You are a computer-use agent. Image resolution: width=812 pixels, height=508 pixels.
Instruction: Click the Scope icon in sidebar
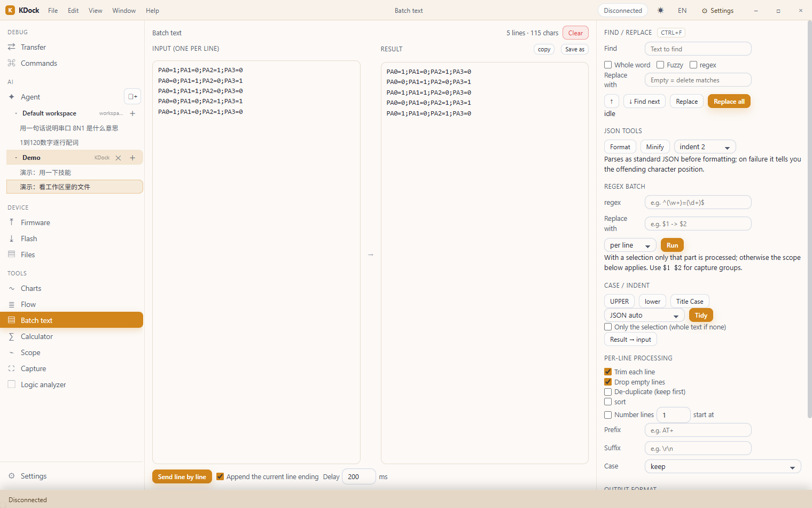tap(11, 352)
